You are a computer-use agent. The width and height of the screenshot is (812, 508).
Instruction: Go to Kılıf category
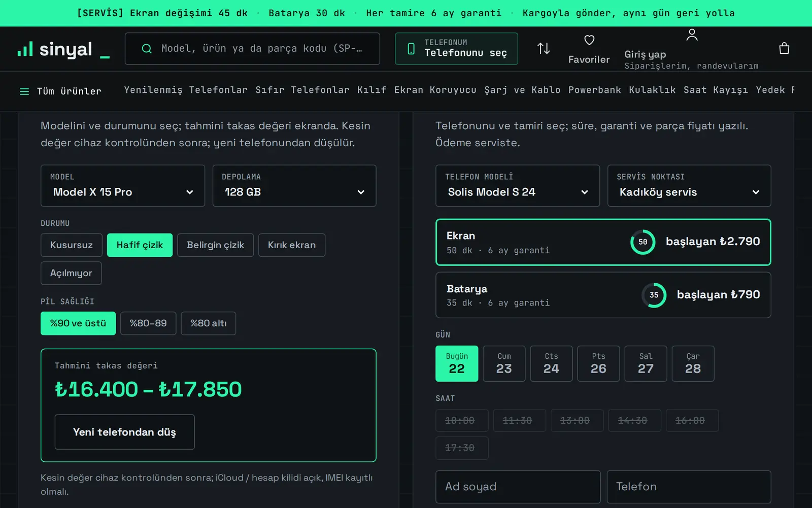pyautogui.click(x=372, y=90)
